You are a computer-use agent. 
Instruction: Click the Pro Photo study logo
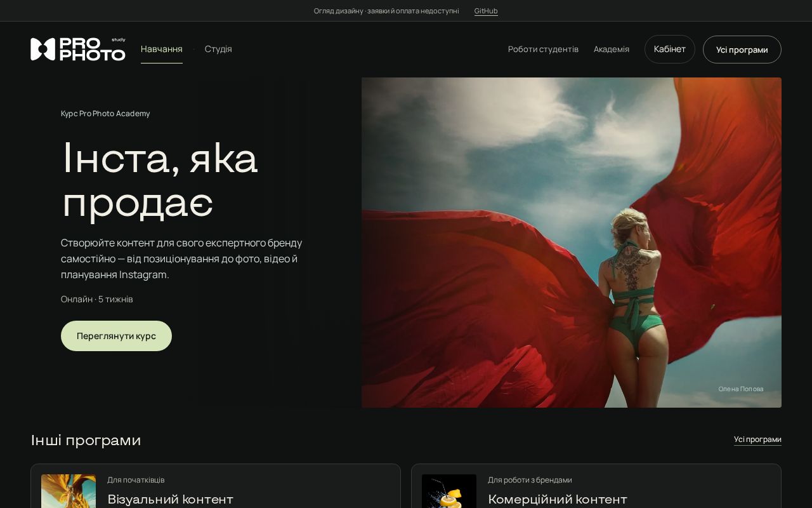[x=78, y=49]
